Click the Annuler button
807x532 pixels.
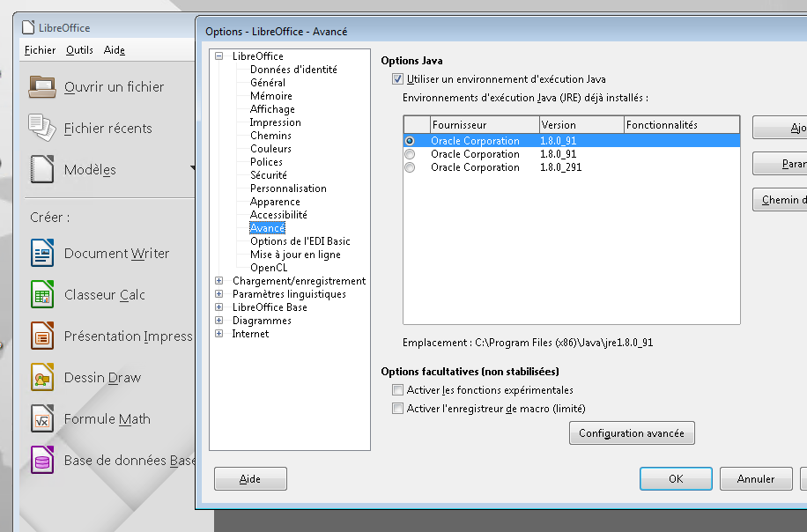(x=756, y=479)
